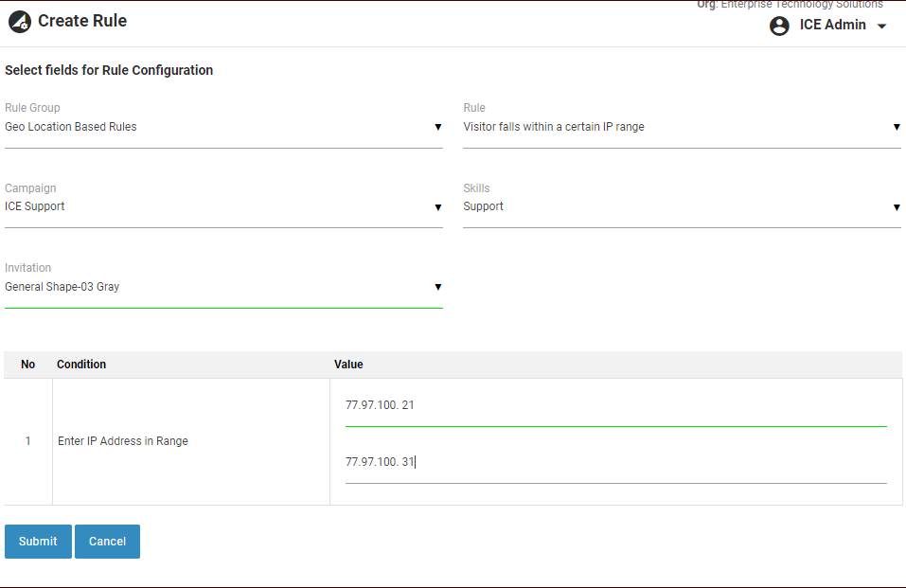Click the Value column header
The image size is (906, 588).
348,365
